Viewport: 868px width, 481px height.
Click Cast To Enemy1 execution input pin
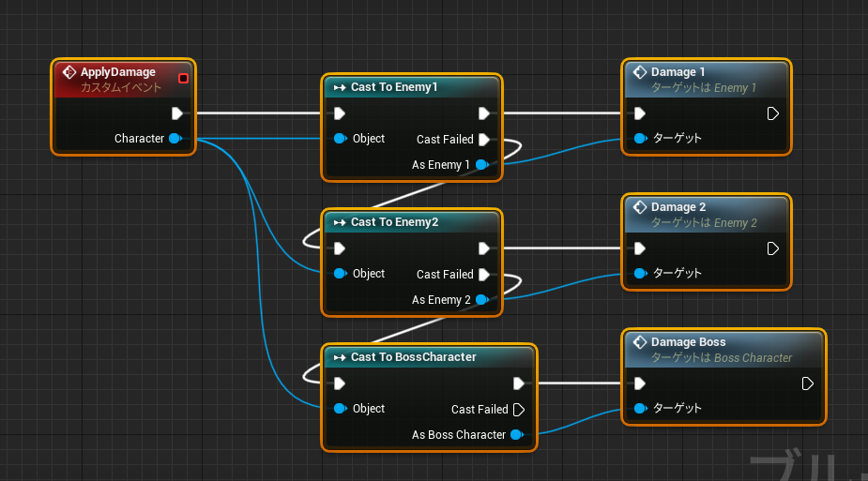point(340,113)
